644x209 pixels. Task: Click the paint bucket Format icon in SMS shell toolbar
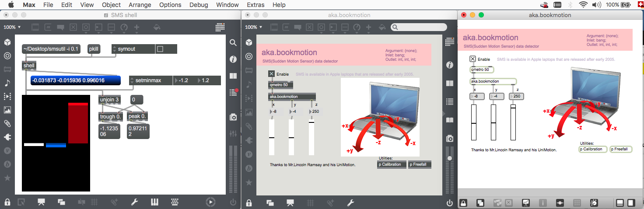157,27
